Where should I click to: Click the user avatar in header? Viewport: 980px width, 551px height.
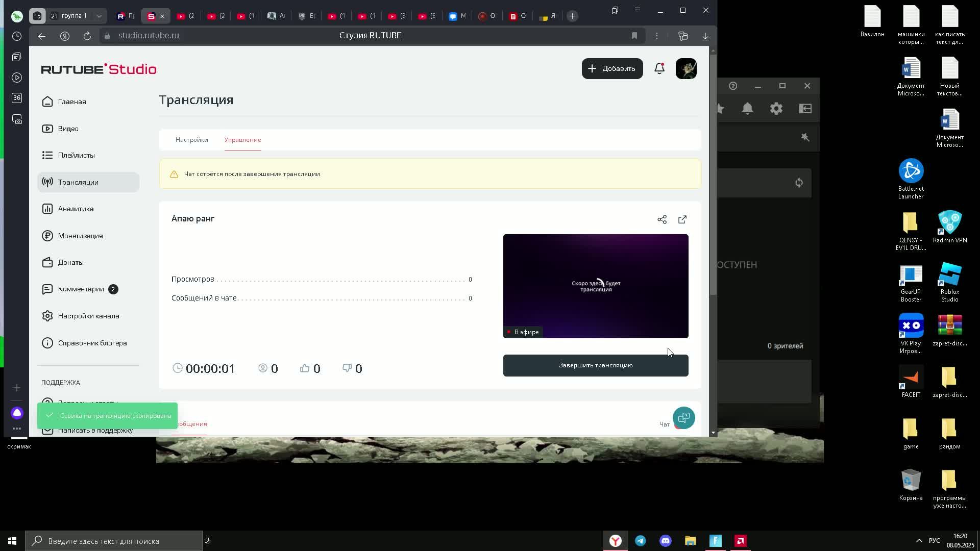point(686,68)
